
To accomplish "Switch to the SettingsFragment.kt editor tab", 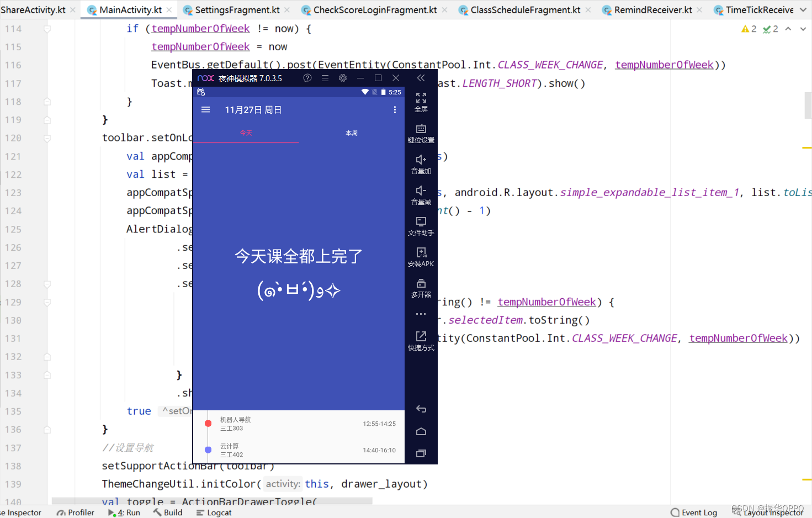I will 237,10.
